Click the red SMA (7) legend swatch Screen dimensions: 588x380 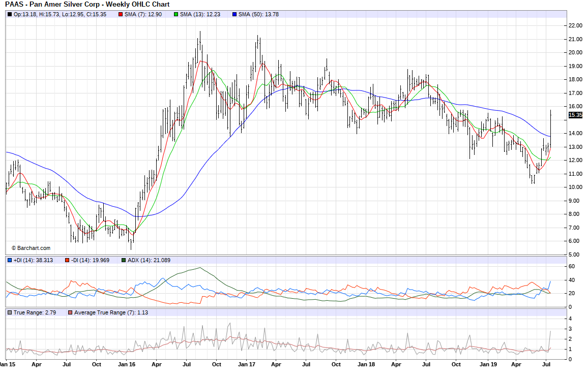[121, 14]
